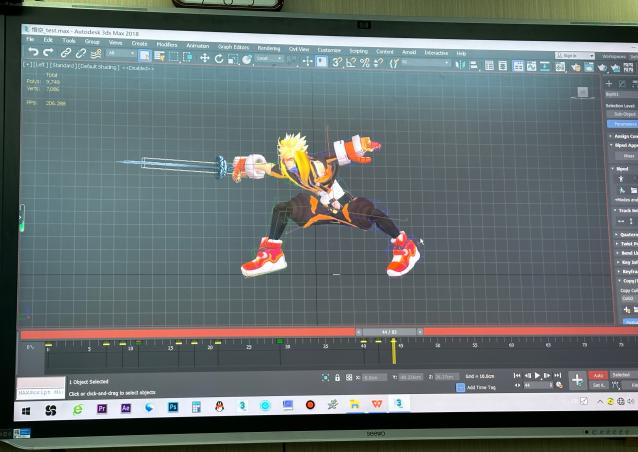This screenshot has width=638, height=452.
Task: Open the Modifiers menu
Action: 167,44
